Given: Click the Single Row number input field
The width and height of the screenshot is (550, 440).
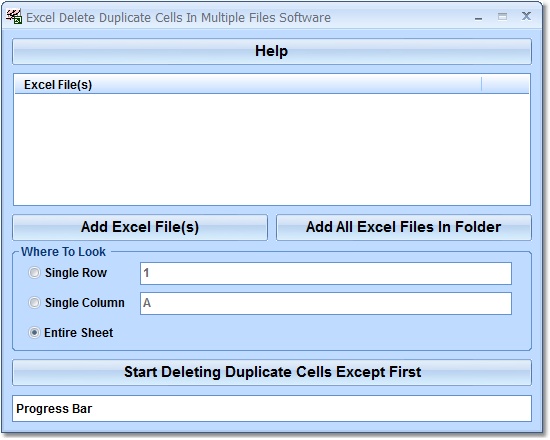Looking at the screenshot, I should coord(326,273).
